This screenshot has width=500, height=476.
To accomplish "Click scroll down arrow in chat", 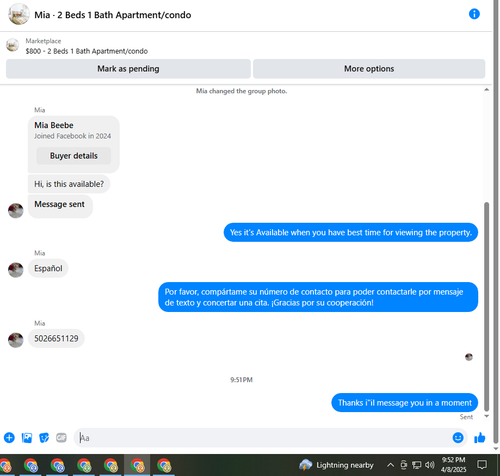I will 487,416.
